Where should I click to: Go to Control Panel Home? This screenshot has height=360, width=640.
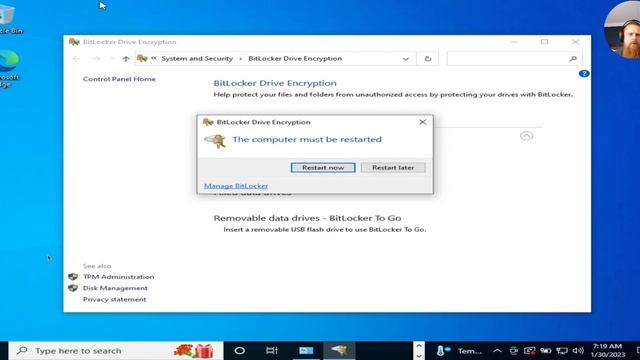click(x=119, y=79)
